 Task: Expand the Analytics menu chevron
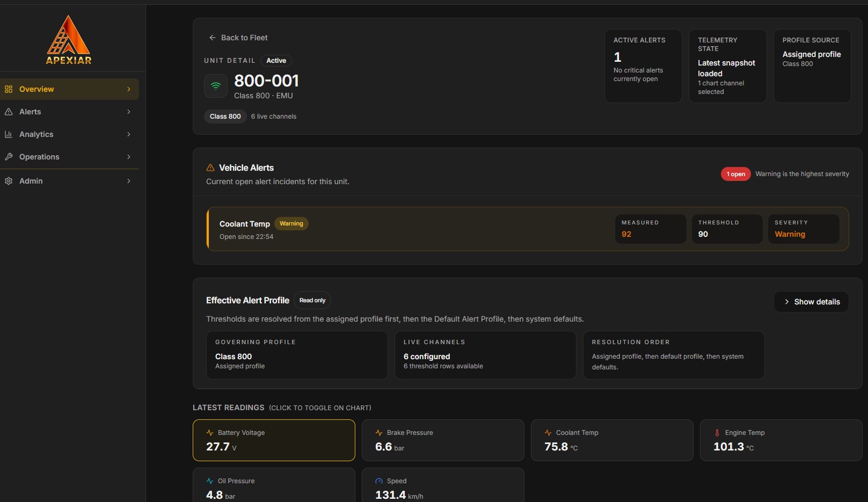click(x=129, y=134)
